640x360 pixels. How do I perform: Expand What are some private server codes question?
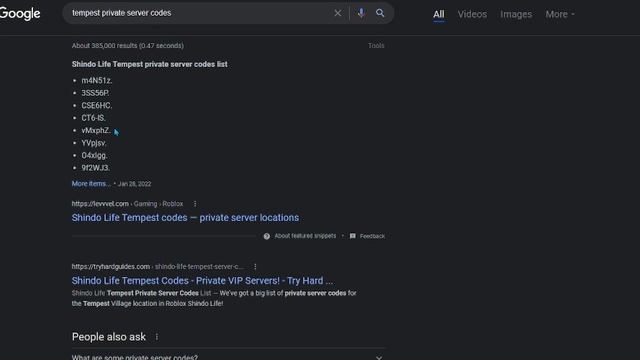click(229, 356)
